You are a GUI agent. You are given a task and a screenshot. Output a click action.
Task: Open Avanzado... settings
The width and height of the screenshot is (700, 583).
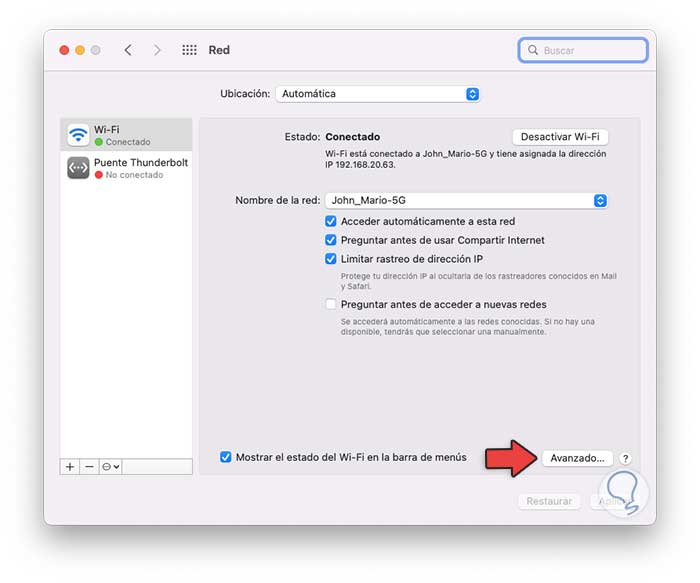click(x=577, y=458)
